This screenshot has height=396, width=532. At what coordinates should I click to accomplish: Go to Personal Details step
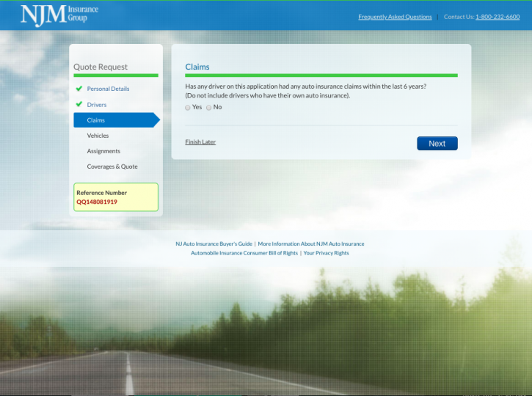[108, 89]
